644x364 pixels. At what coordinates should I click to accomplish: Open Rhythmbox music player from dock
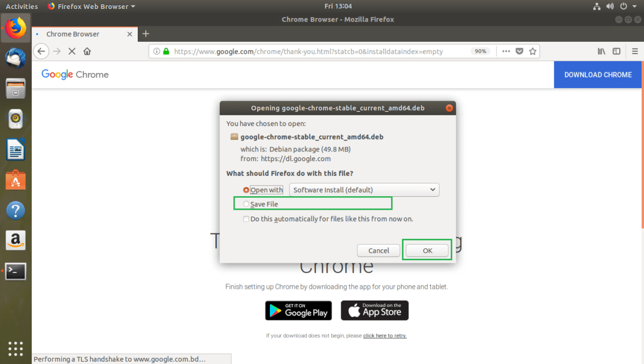point(16,119)
